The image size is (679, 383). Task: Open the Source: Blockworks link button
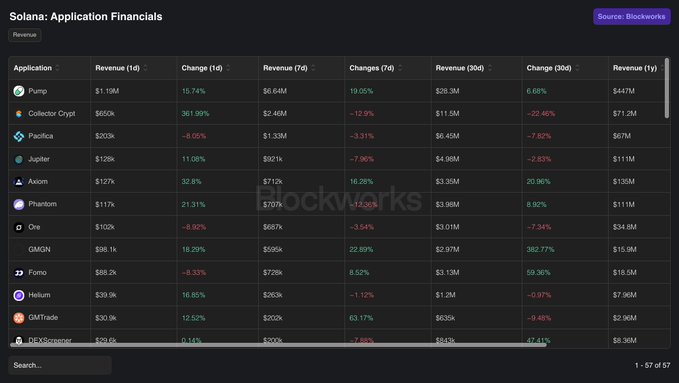point(631,16)
